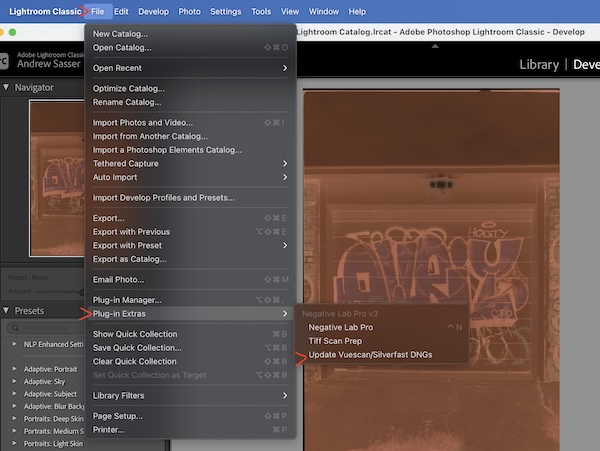Open the Edit menu in menu bar

121,11
